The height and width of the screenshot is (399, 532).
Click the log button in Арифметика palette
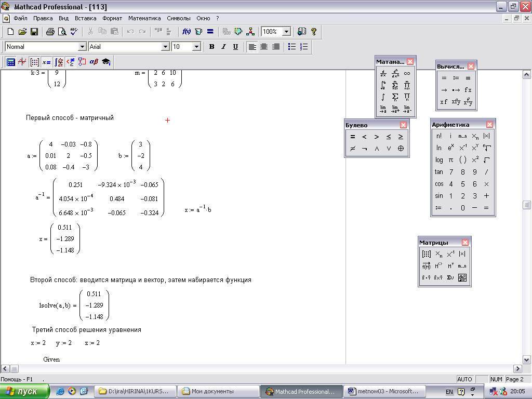[x=438, y=160]
